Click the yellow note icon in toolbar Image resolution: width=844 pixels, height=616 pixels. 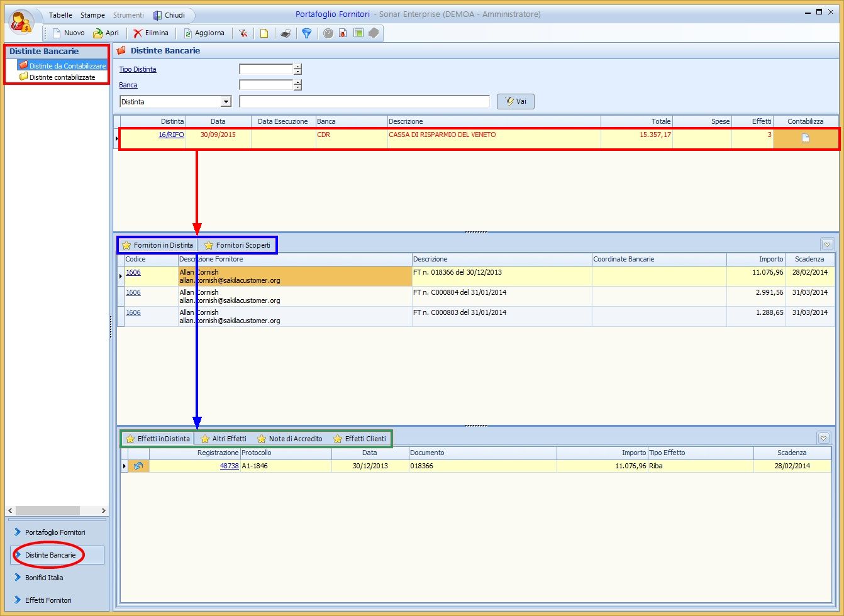coord(264,33)
